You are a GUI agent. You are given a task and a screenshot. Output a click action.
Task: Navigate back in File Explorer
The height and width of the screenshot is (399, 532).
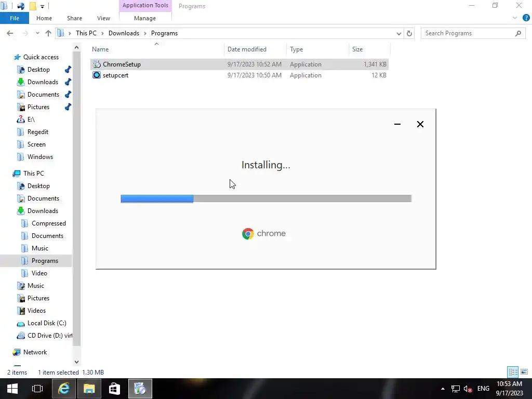(10, 33)
